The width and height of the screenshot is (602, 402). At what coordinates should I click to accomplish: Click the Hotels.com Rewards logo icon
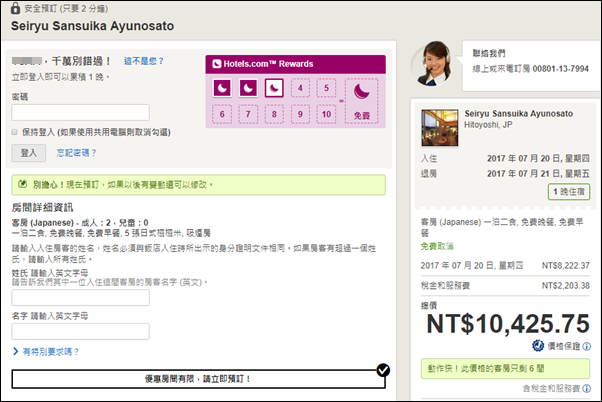tap(217, 64)
